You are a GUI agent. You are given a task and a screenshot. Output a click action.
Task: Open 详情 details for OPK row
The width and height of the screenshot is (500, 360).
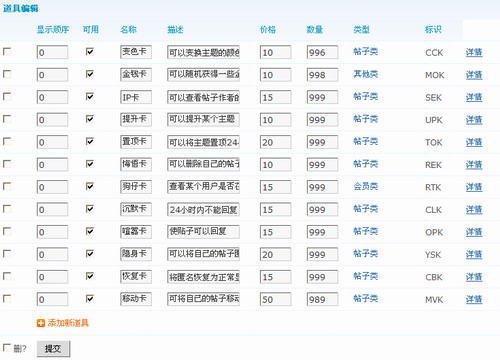(x=474, y=232)
